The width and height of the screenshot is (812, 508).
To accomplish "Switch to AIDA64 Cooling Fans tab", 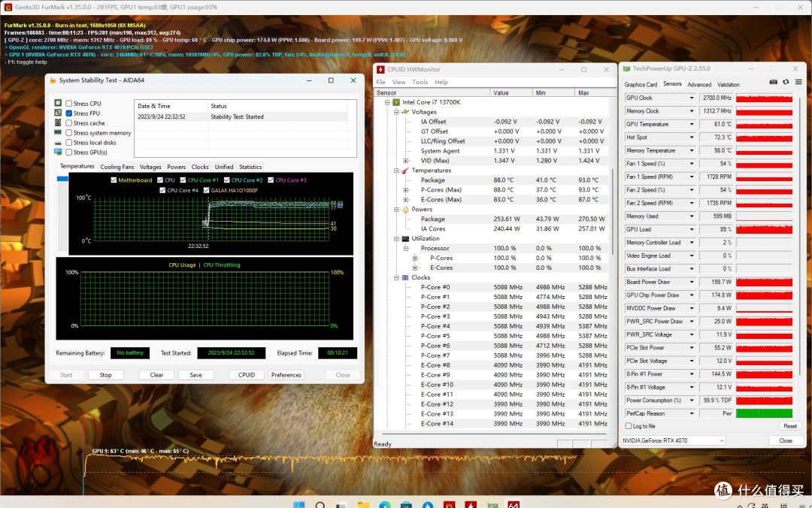I will pyautogui.click(x=117, y=167).
